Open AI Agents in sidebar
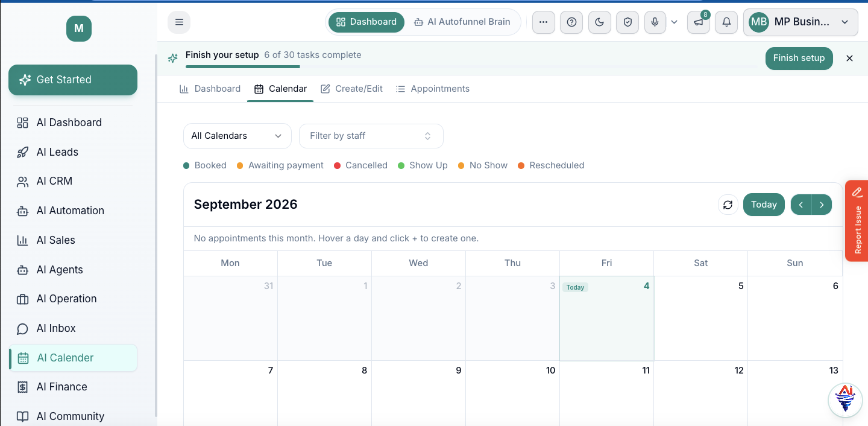 [x=73, y=270]
